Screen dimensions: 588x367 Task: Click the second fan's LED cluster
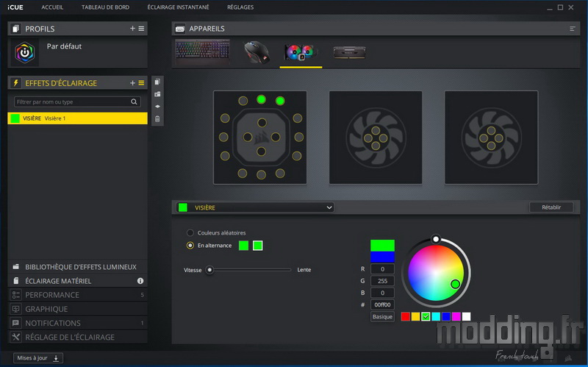[491, 138]
